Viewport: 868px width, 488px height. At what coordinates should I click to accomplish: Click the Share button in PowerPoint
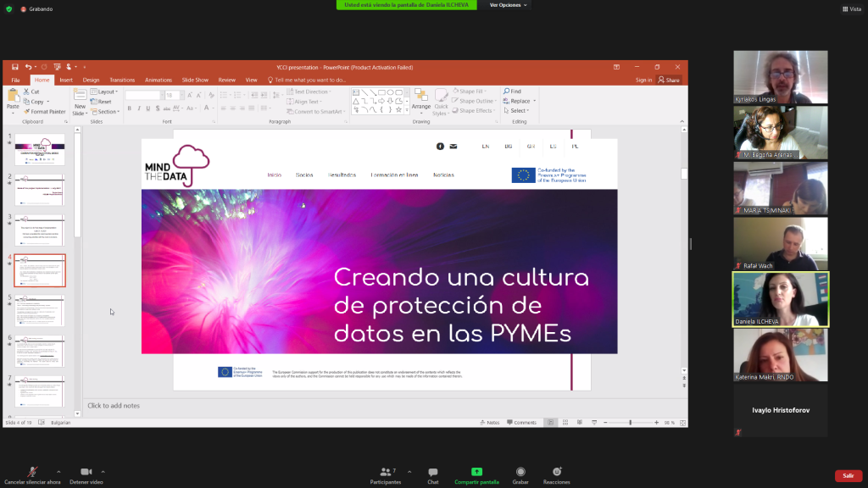pos(669,80)
